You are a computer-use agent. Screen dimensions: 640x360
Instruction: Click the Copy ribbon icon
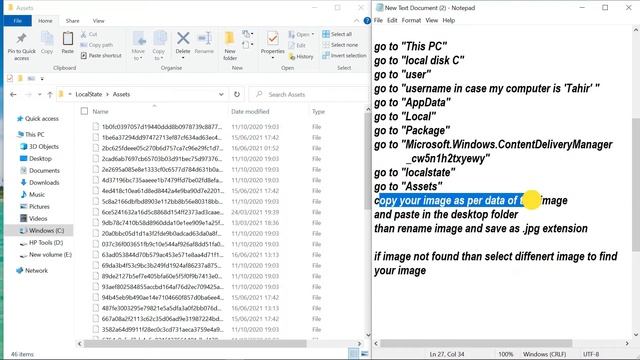(x=47, y=39)
